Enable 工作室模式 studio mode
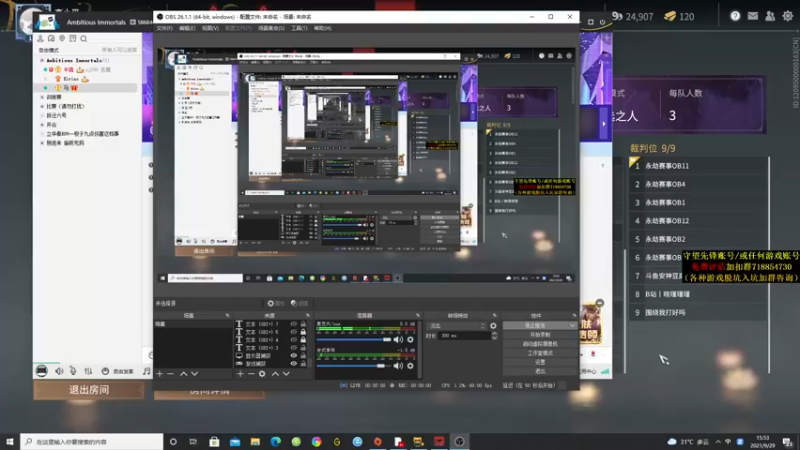This screenshot has width=800, height=450. pyautogui.click(x=540, y=353)
